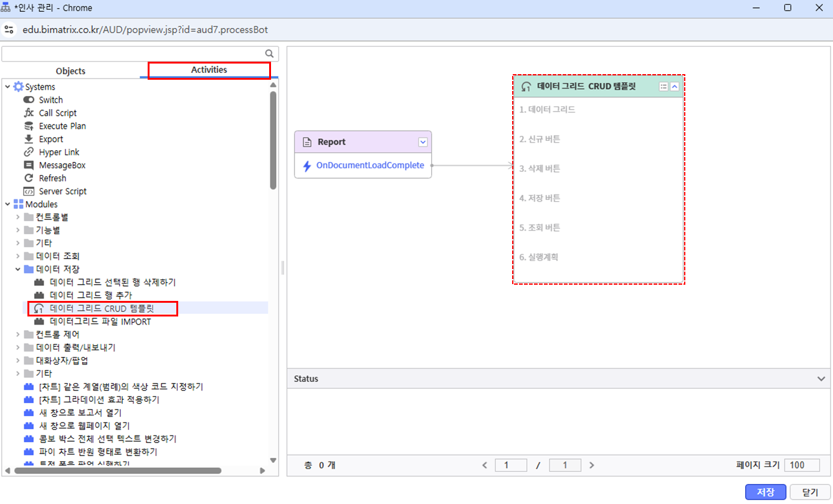
Task: Click the 닫기 button
Action: point(809,492)
